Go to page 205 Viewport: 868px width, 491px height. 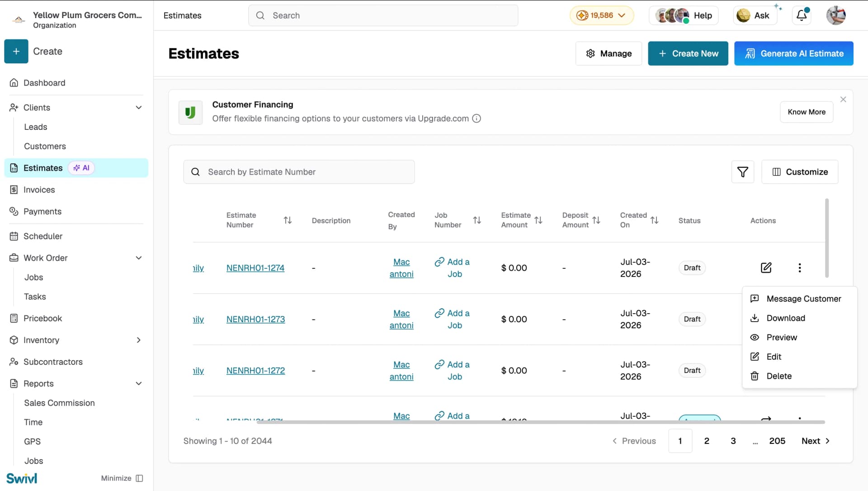pyautogui.click(x=777, y=441)
